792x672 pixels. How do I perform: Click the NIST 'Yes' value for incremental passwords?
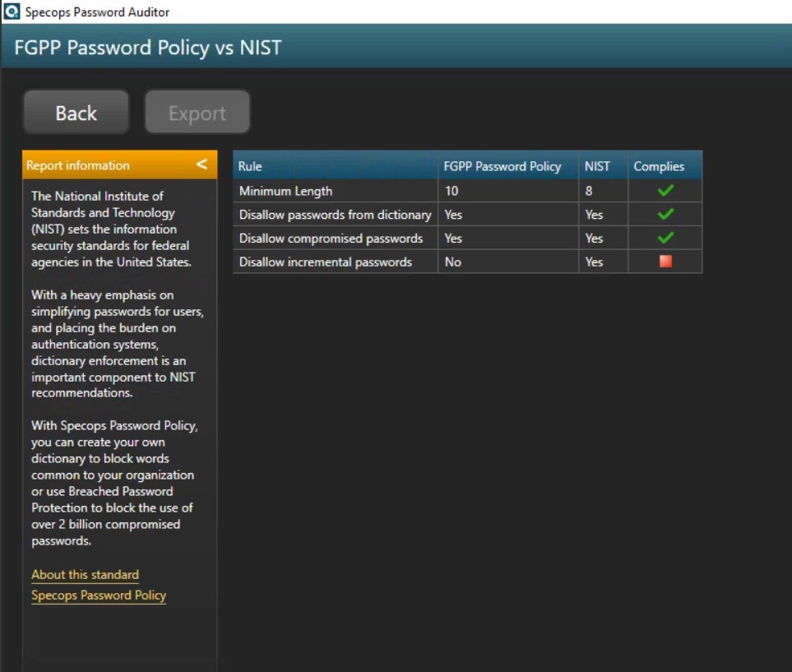[594, 262]
